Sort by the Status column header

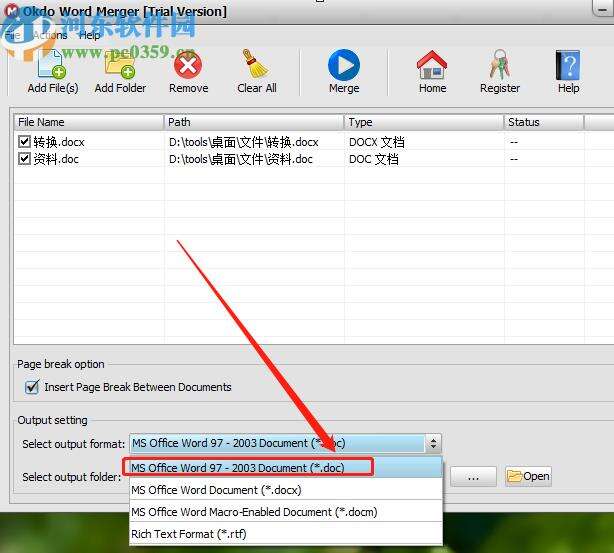click(x=544, y=122)
